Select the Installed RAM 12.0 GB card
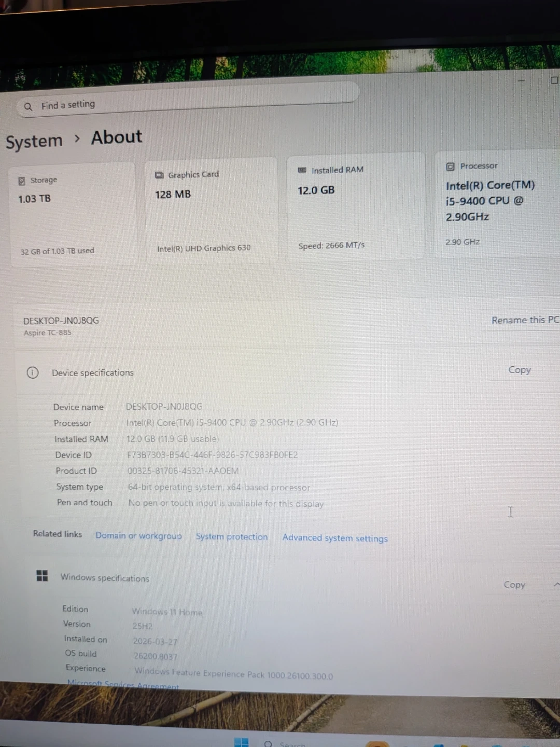560x747 pixels. coord(355,206)
